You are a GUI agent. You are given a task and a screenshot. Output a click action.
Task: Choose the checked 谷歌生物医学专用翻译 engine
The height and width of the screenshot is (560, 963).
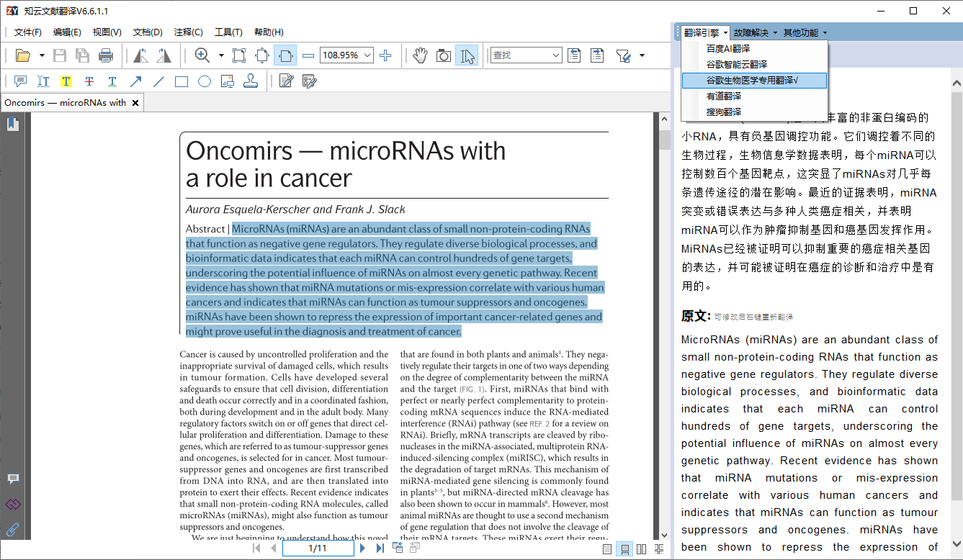(x=755, y=81)
